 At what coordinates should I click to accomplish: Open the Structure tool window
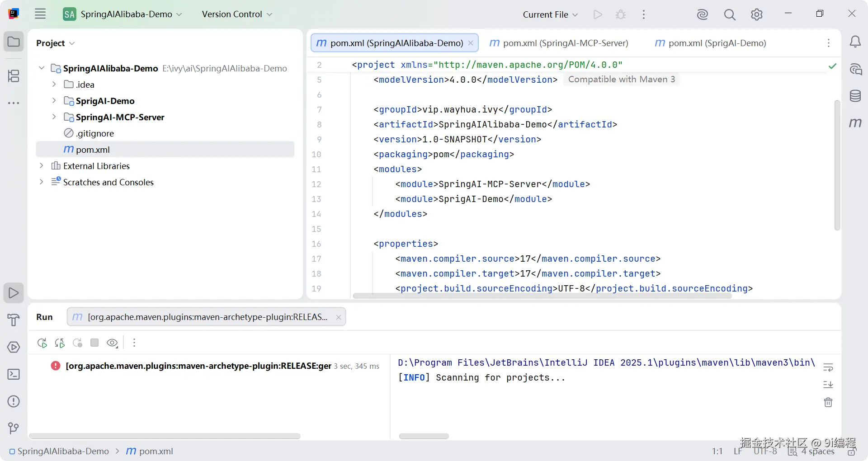tap(14, 76)
